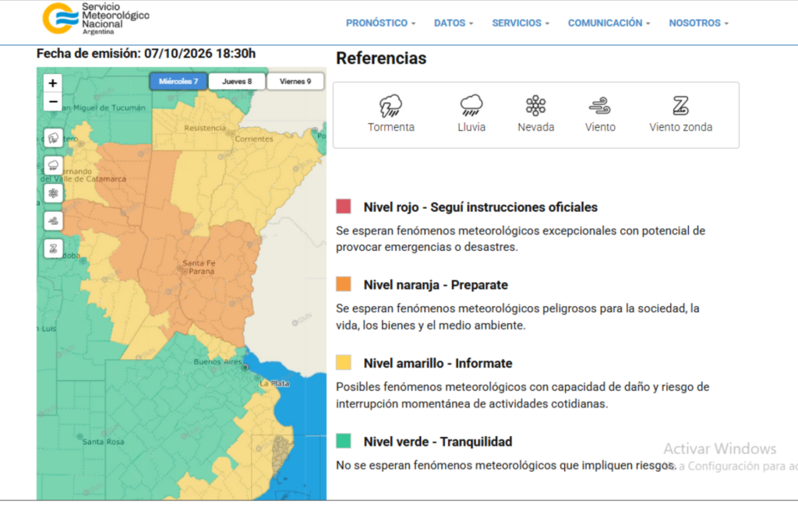The width and height of the screenshot is (798, 532).
Task: Expand the COMUNICACIÓN menu
Action: tap(609, 23)
